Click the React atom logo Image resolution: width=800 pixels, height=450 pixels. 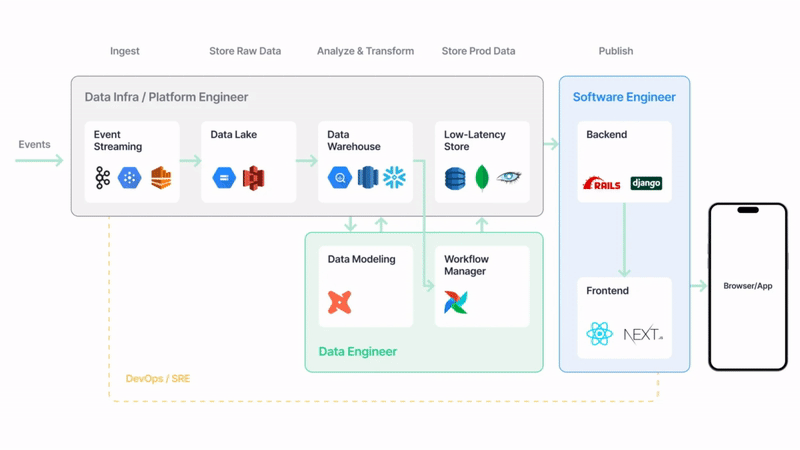coord(600,334)
